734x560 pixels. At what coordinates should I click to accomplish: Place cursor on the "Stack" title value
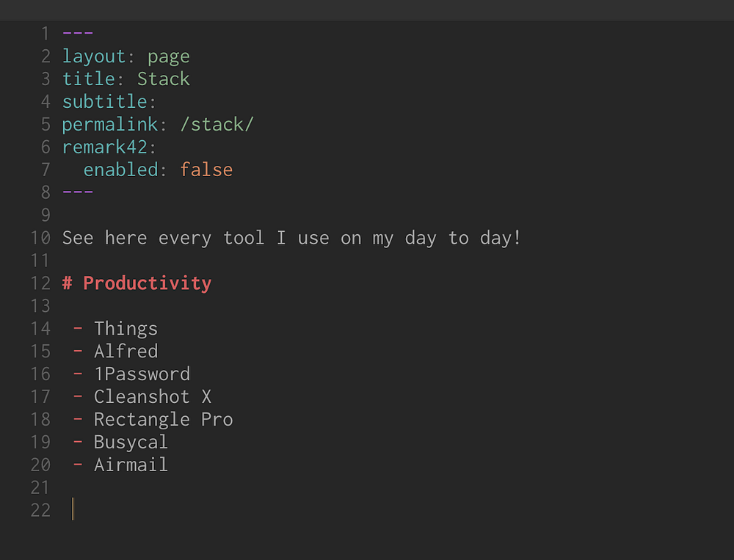pyautogui.click(x=163, y=79)
